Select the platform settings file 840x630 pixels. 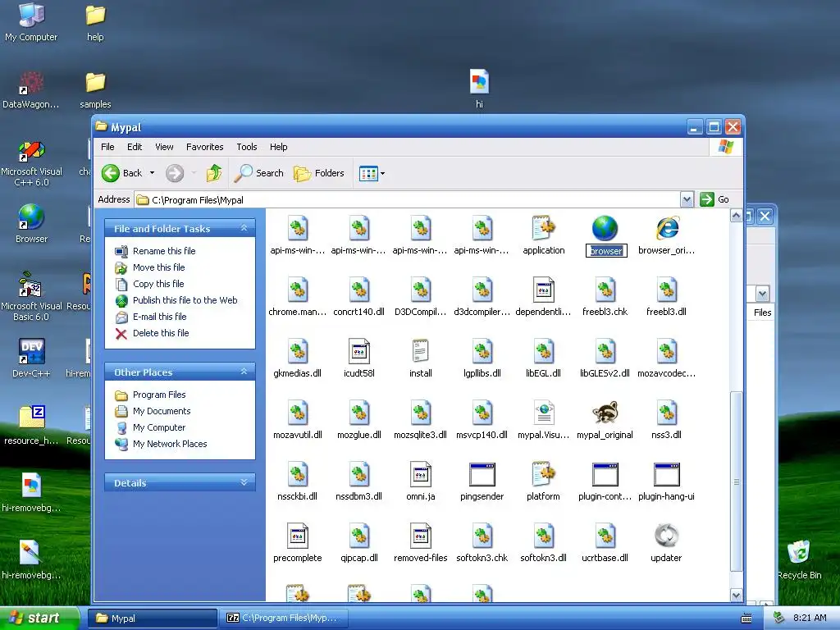point(544,475)
